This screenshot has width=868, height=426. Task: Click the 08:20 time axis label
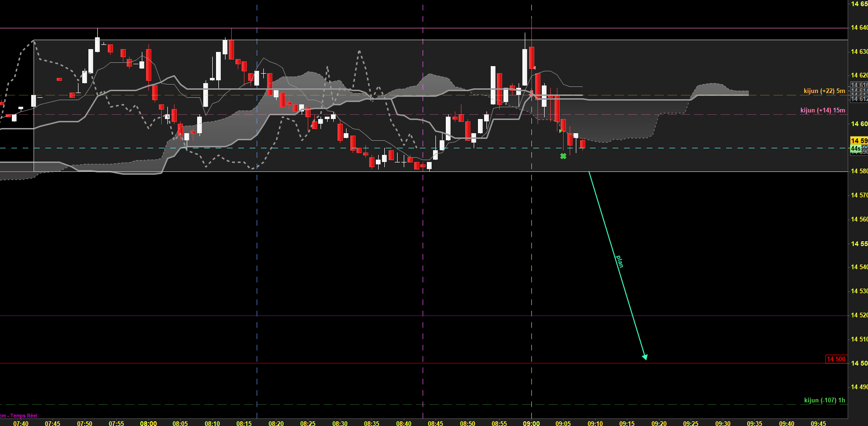(276, 423)
